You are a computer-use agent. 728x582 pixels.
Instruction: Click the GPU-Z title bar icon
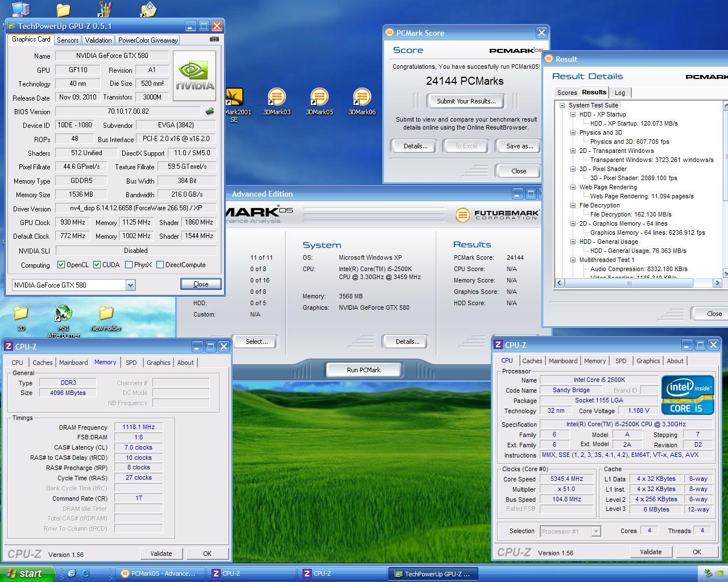12,26
